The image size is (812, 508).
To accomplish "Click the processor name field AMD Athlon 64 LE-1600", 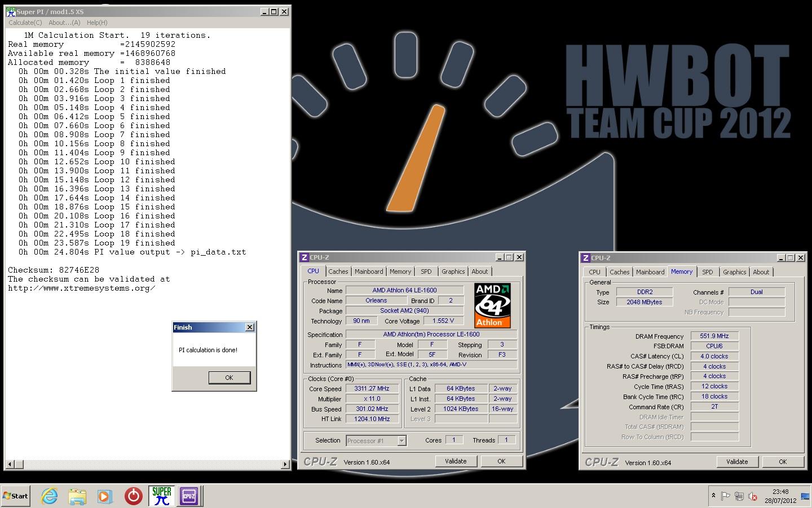I will pos(404,290).
